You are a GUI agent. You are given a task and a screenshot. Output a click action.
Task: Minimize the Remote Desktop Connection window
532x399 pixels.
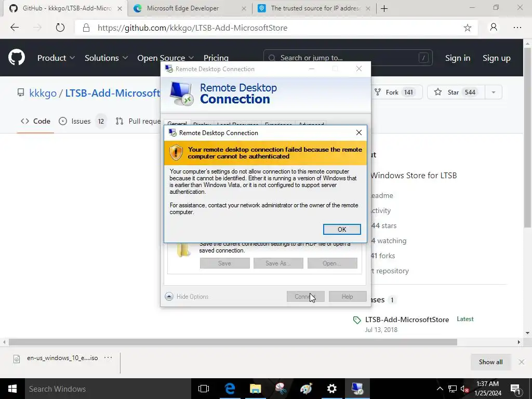click(312, 69)
